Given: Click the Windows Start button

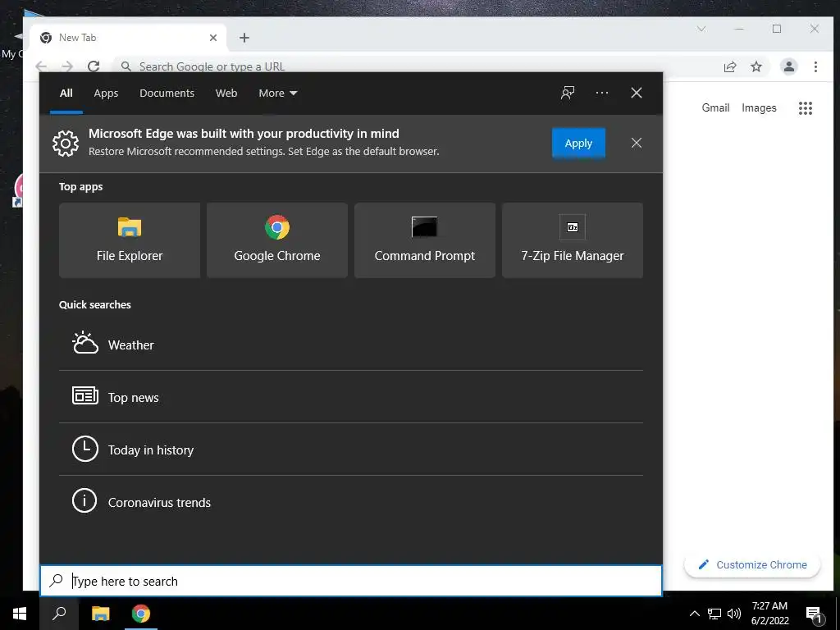Looking at the screenshot, I should pyautogui.click(x=20, y=614).
